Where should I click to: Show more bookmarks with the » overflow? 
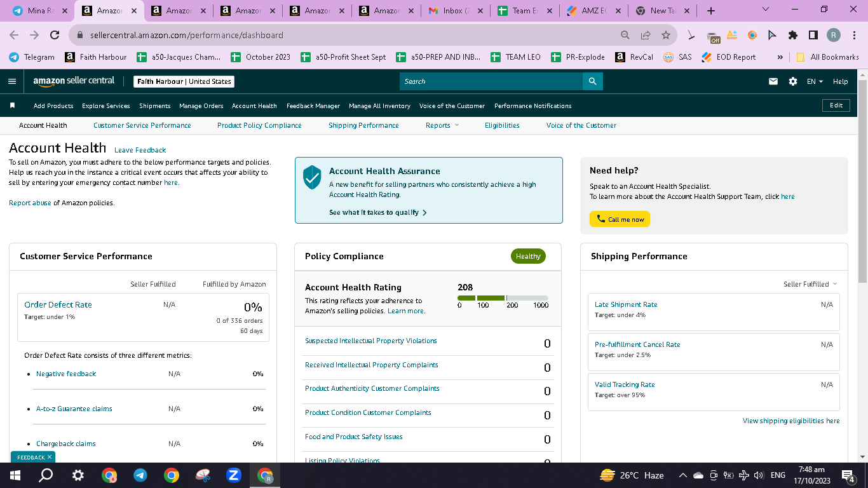[780, 57]
